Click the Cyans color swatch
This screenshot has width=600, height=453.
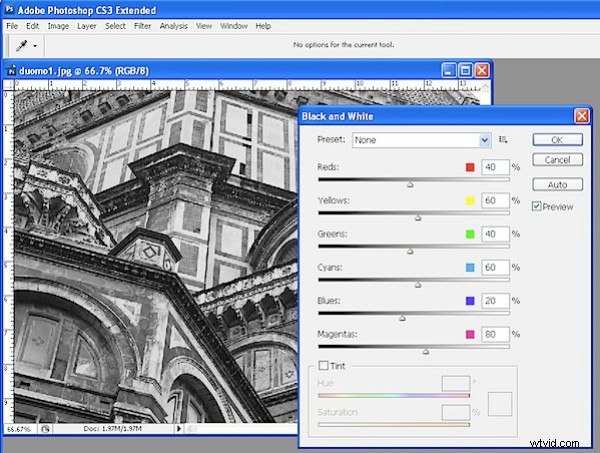coord(468,268)
